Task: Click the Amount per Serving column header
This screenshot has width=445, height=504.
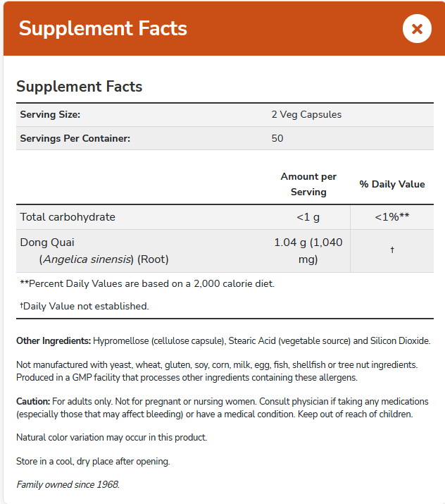Action: 308,184
